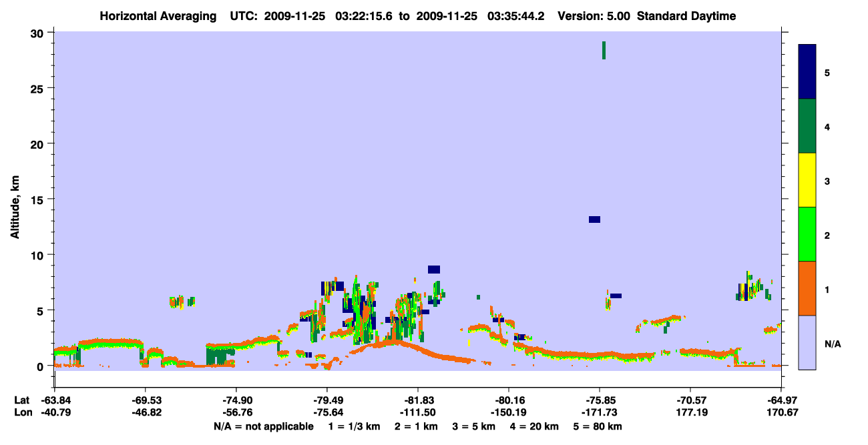Click latitude value -81.83

click(x=418, y=400)
